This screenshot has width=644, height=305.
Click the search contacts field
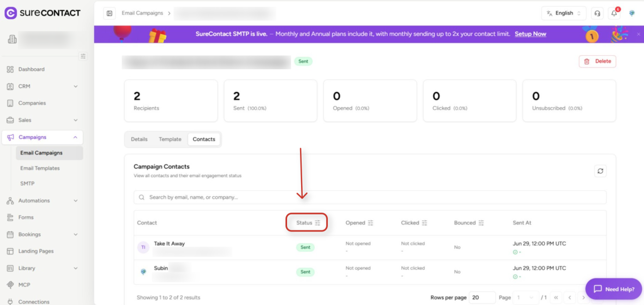pyautogui.click(x=370, y=197)
